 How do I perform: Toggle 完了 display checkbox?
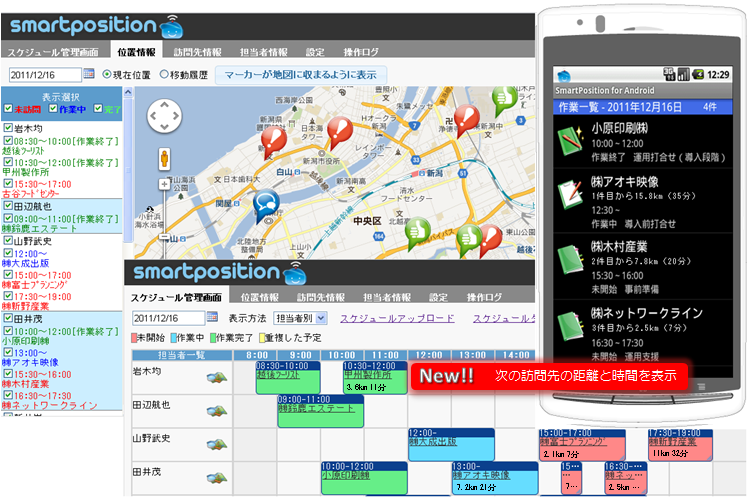pyautogui.click(x=98, y=108)
